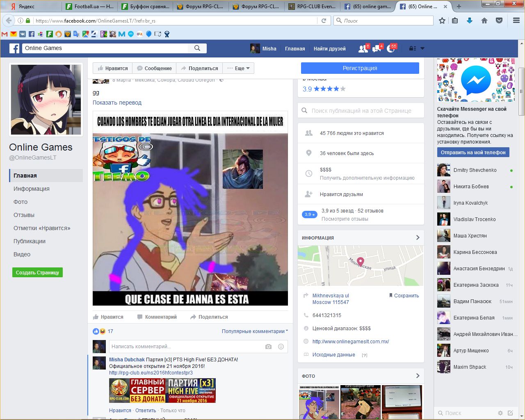
Task: Click the Сохранить link beside the address
Action: 404,295
